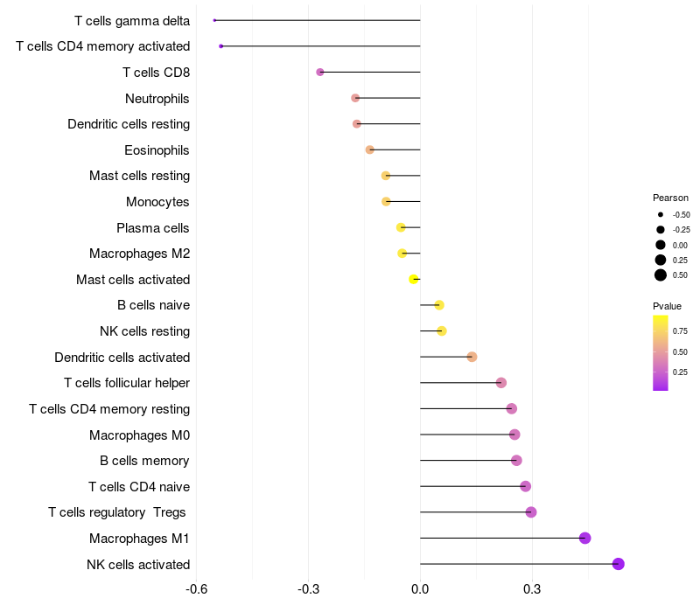Click the Plasma cells label
700x612 pixels.
(x=152, y=228)
